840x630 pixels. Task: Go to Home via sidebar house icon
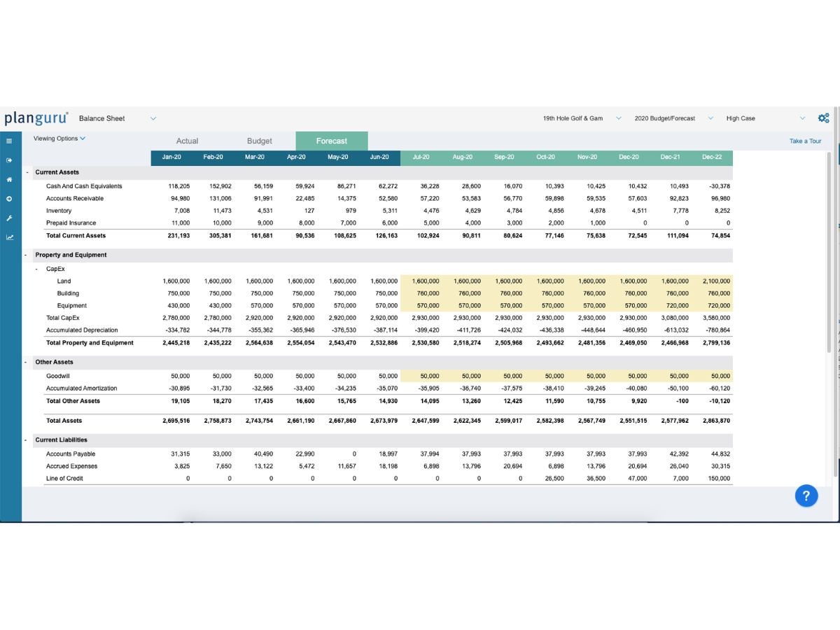9,179
